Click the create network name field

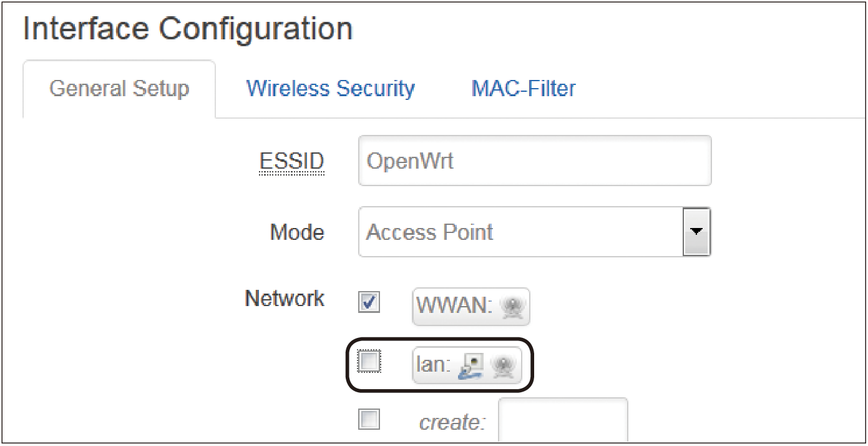(563, 420)
